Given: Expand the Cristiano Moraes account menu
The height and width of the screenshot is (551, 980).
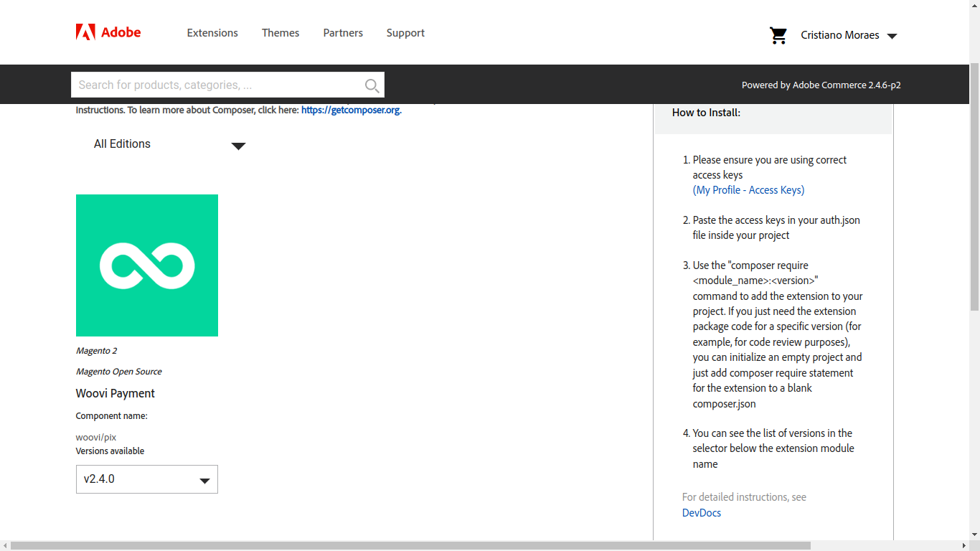Looking at the screenshot, I should tap(849, 35).
